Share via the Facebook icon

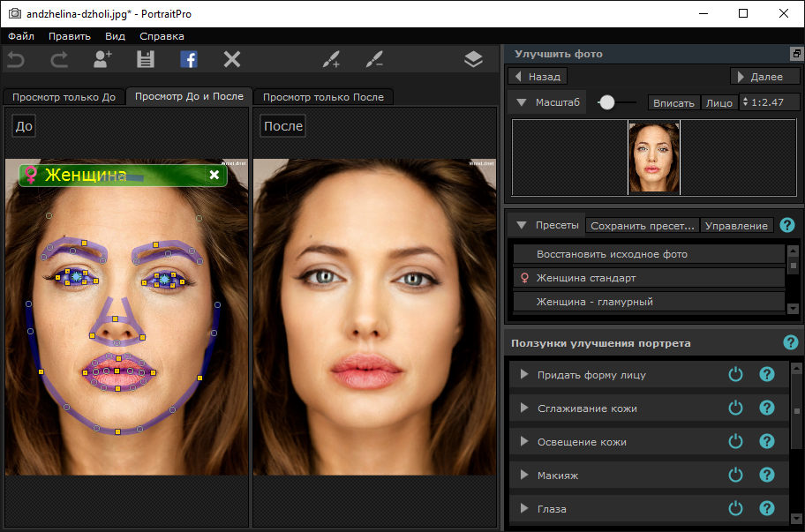[189, 59]
